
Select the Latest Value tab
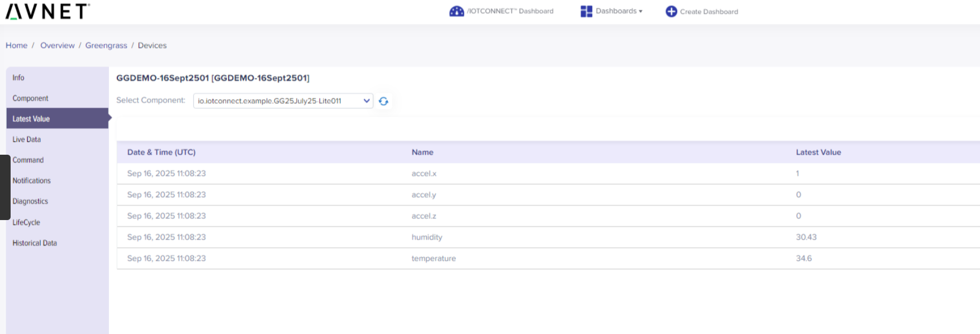pos(31,119)
